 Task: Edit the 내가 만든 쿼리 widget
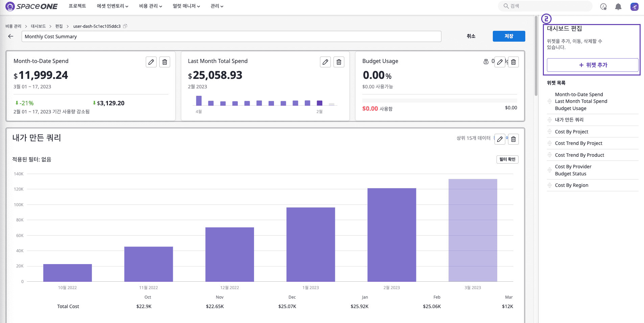pyautogui.click(x=500, y=139)
